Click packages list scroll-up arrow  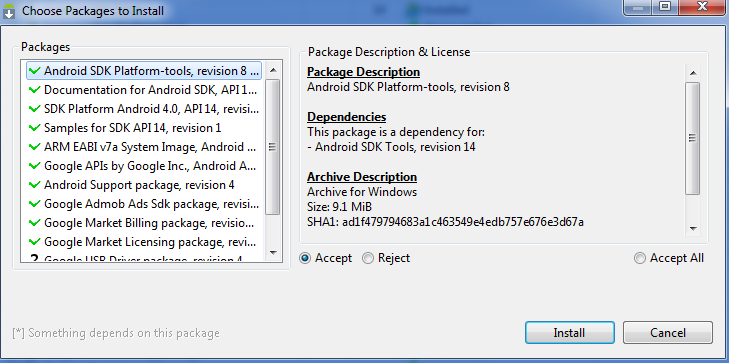pos(273,70)
